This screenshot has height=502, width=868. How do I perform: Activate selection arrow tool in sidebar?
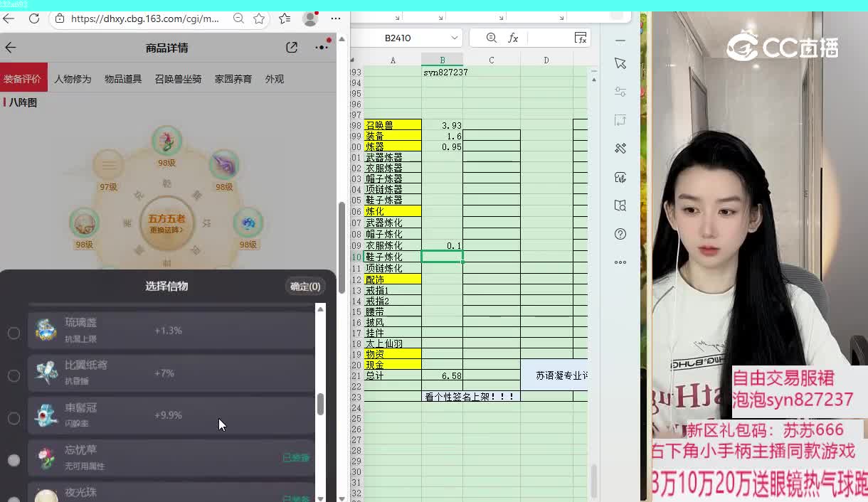(620, 63)
